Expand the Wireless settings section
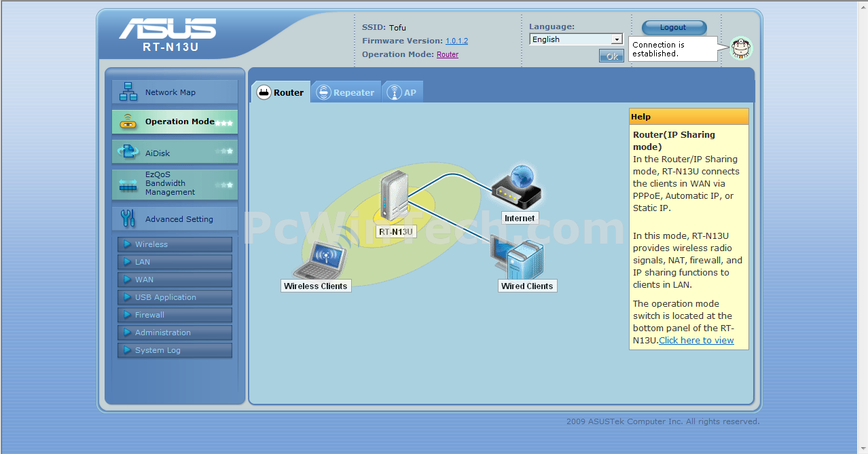This screenshot has width=868, height=454. tap(175, 244)
